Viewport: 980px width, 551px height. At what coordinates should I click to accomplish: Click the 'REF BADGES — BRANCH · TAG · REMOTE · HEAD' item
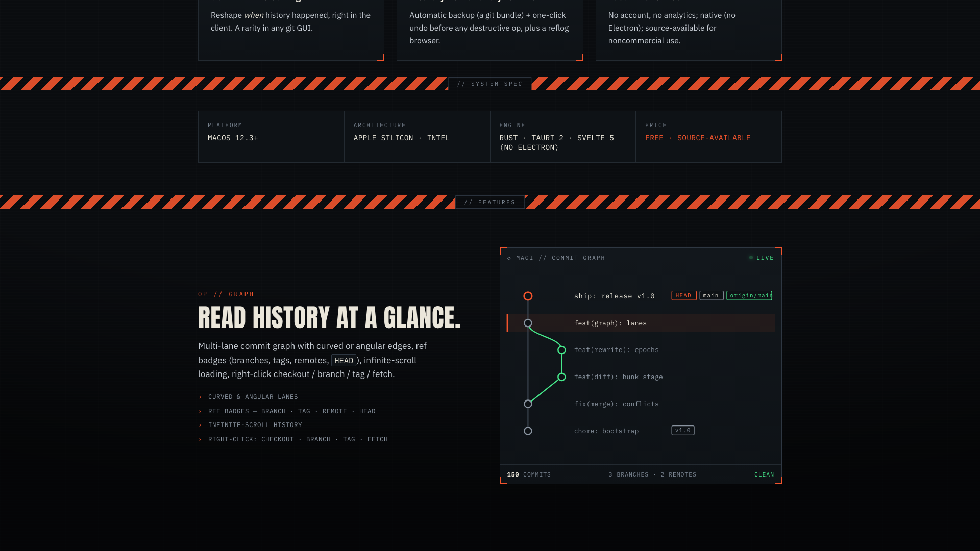pos(291,412)
